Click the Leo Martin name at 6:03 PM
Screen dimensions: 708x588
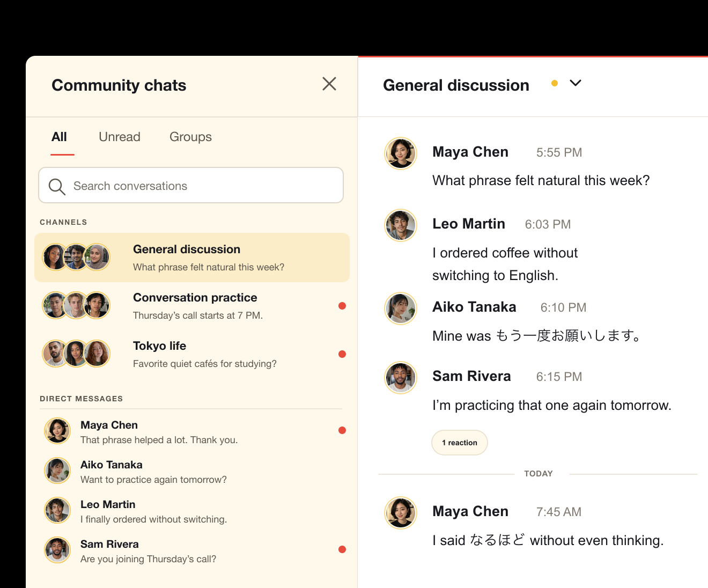(469, 224)
